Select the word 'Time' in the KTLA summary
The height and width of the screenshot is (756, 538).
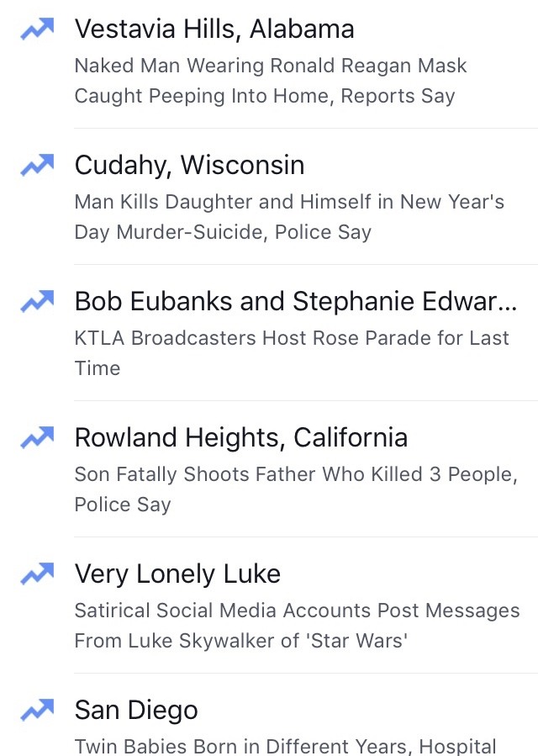pos(98,368)
